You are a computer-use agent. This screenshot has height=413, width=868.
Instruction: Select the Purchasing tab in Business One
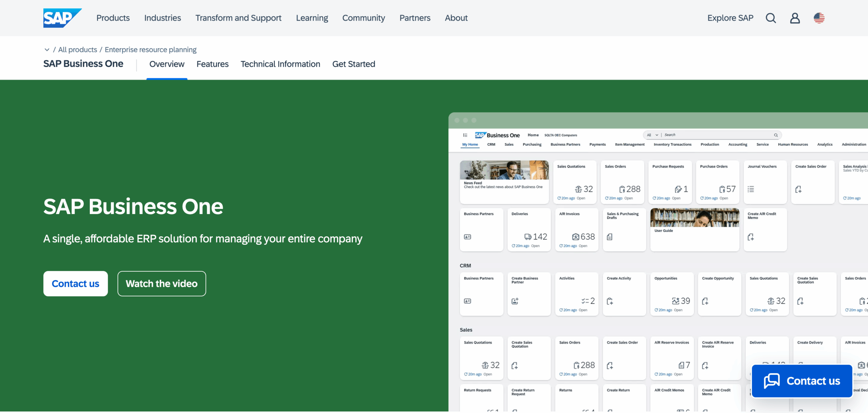point(532,144)
